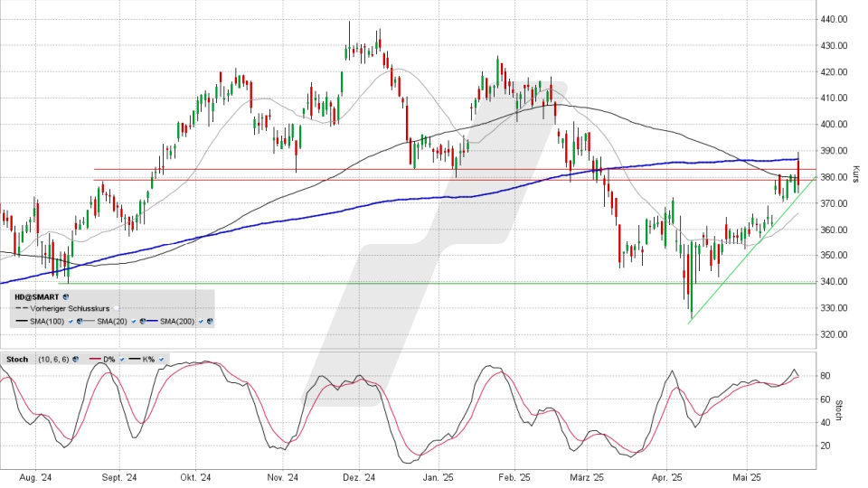Click the (10, 6, 6) parameter text

(53, 360)
